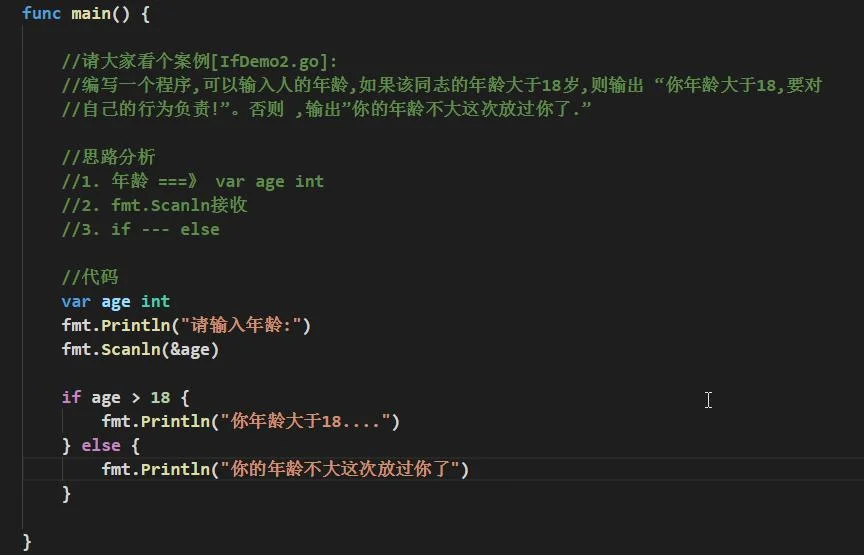The width and height of the screenshot is (864, 555).
Task: Click the 请输入年龄 string literal
Action: click(241, 325)
